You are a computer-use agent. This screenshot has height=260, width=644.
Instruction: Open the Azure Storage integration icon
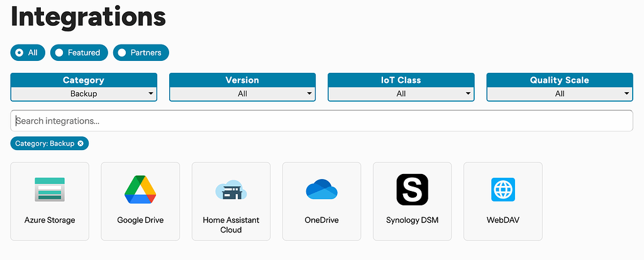click(50, 190)
